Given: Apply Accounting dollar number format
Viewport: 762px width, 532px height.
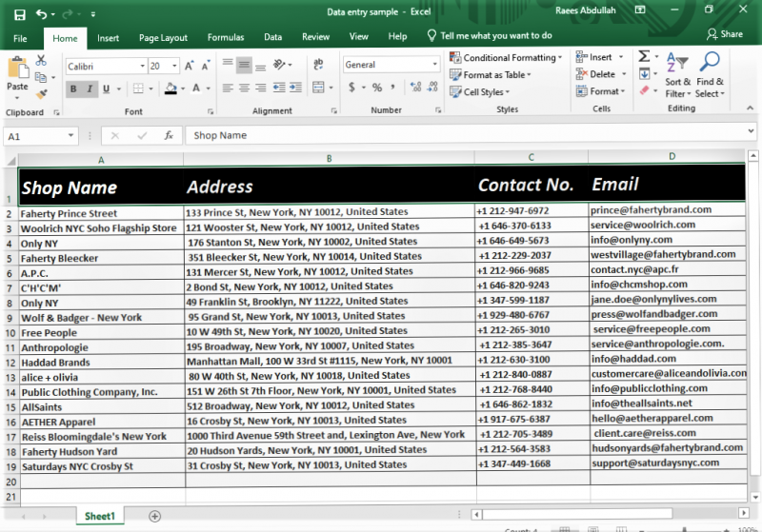Looking at the screenshot, I should point(351,88).
